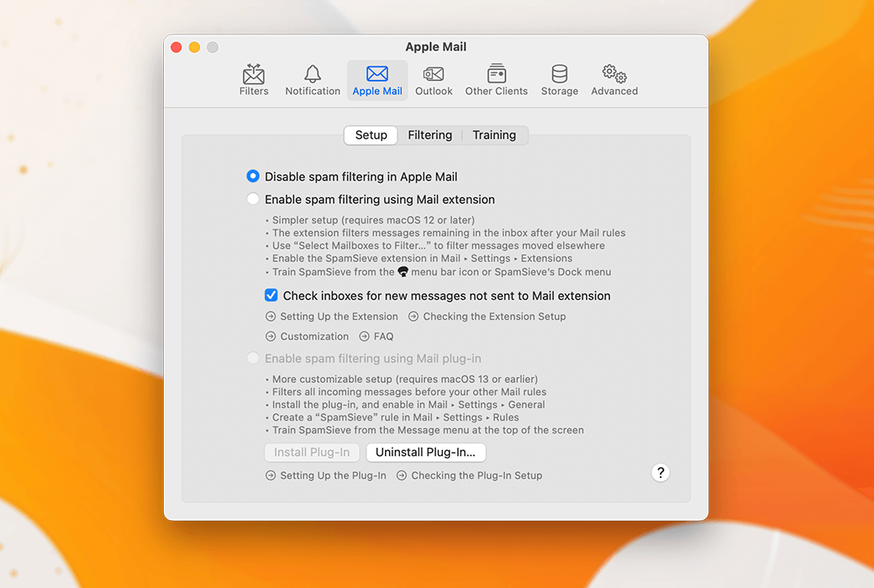Open the Setting Up the Extension link
This screenshot has width=874, height=588.
coord(339,317)
